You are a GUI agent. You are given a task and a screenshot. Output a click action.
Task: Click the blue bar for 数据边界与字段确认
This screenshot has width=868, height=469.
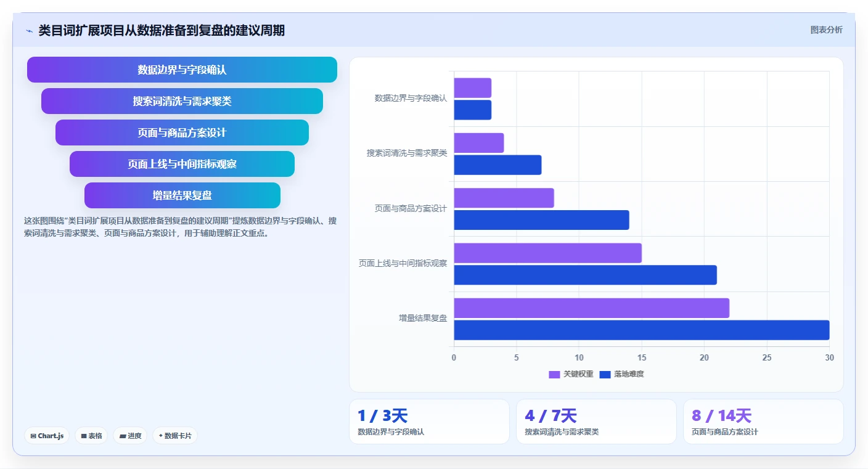tap(473, 110)
